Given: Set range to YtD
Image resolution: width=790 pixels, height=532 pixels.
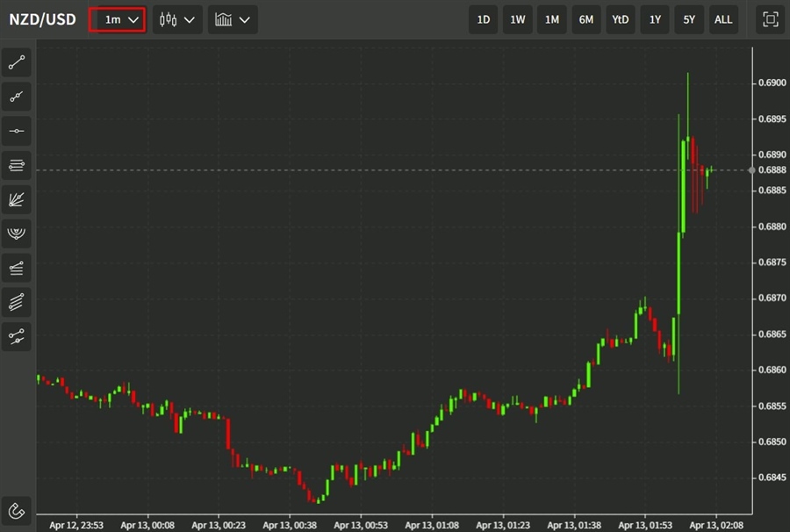Looking at the screenshot, I should click(621, 19).
